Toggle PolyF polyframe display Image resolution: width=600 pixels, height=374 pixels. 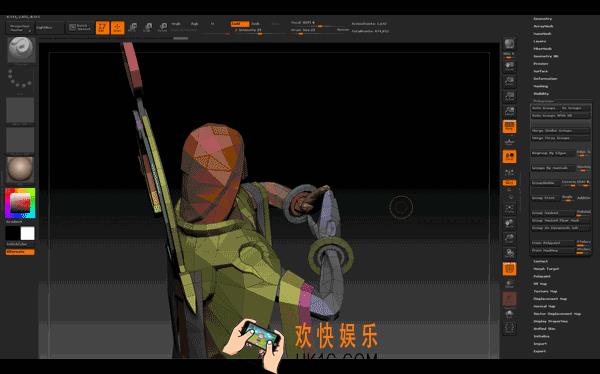(509, 269)
